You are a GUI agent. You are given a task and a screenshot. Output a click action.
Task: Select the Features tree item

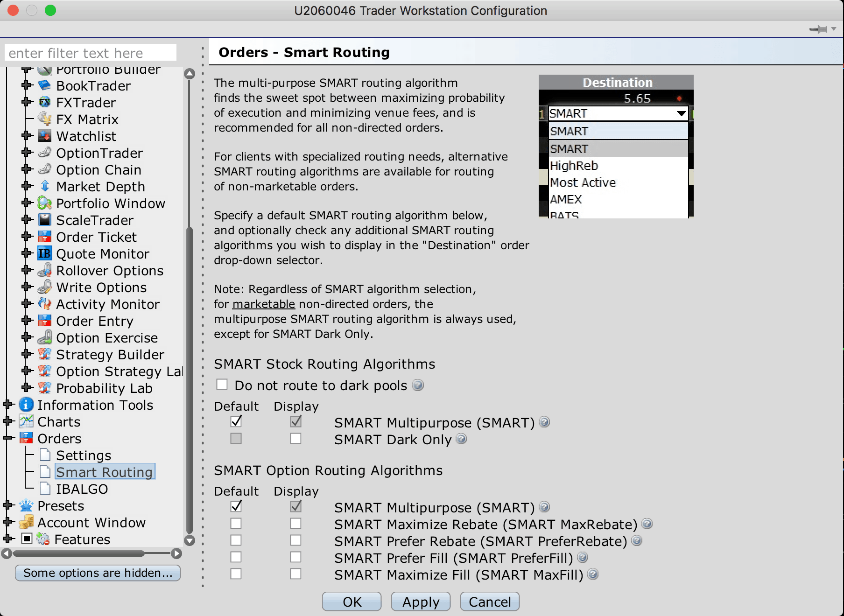[x=82, y=539]
